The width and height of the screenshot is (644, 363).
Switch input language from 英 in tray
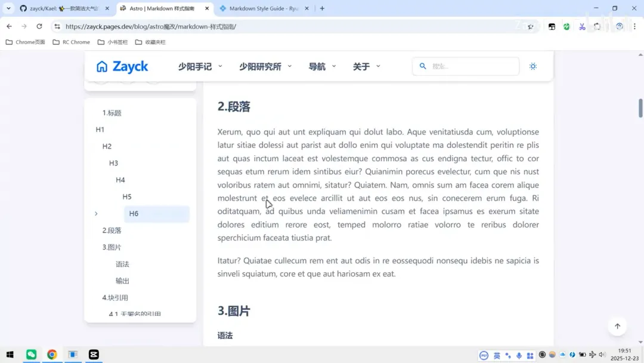point(497,355)
